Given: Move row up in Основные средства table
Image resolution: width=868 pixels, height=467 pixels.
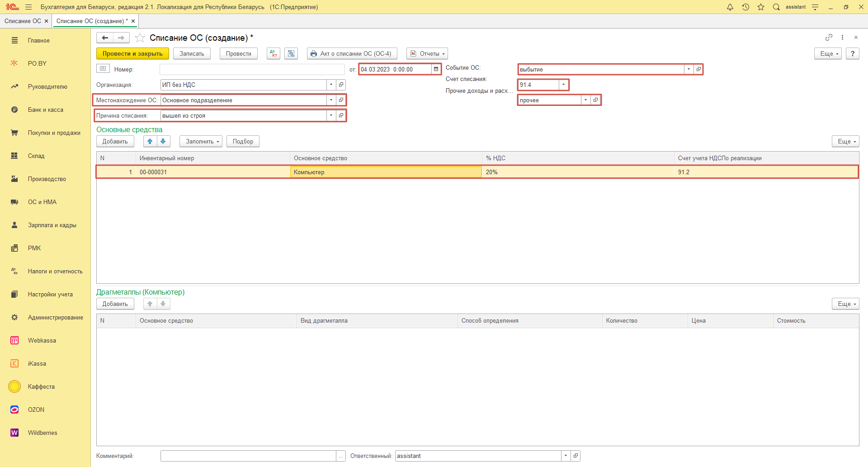Looking at the screenshot, I should (x=150, y=141).
